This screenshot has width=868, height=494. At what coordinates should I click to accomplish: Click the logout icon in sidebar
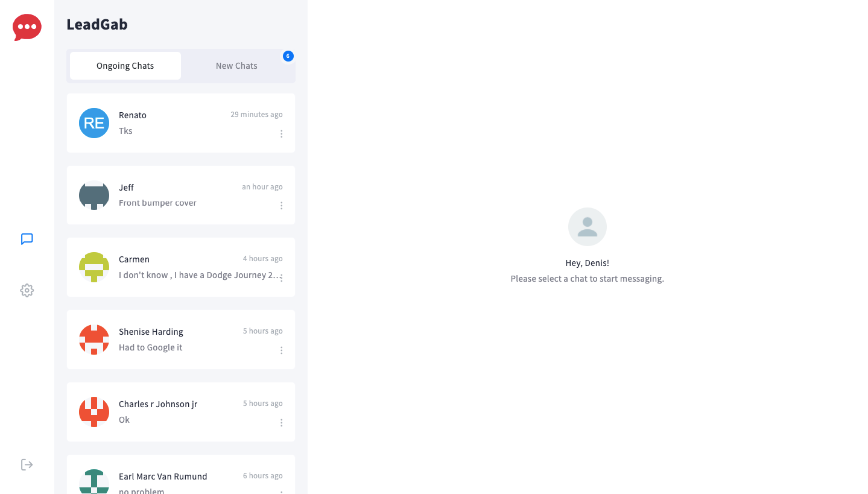tap(27, 464)
